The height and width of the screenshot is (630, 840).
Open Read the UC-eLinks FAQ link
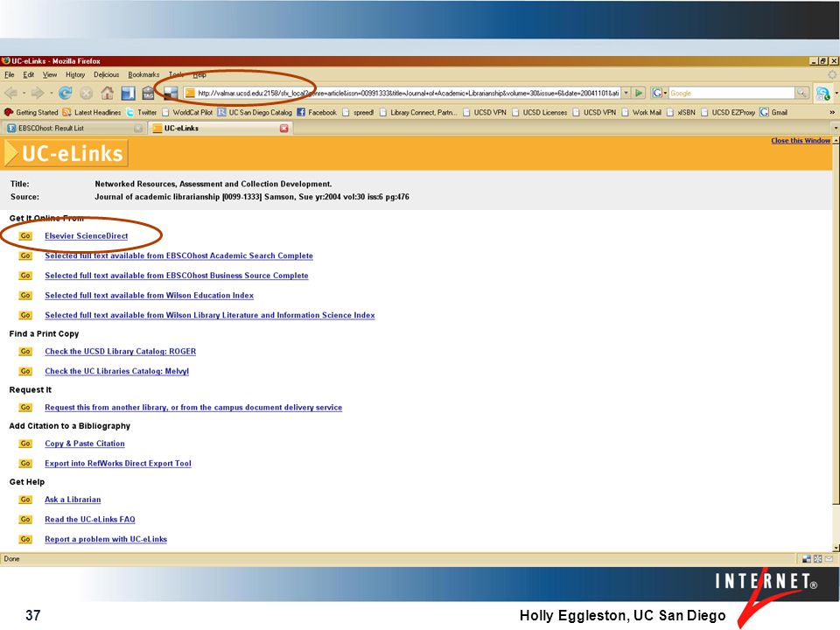(90, 519)
